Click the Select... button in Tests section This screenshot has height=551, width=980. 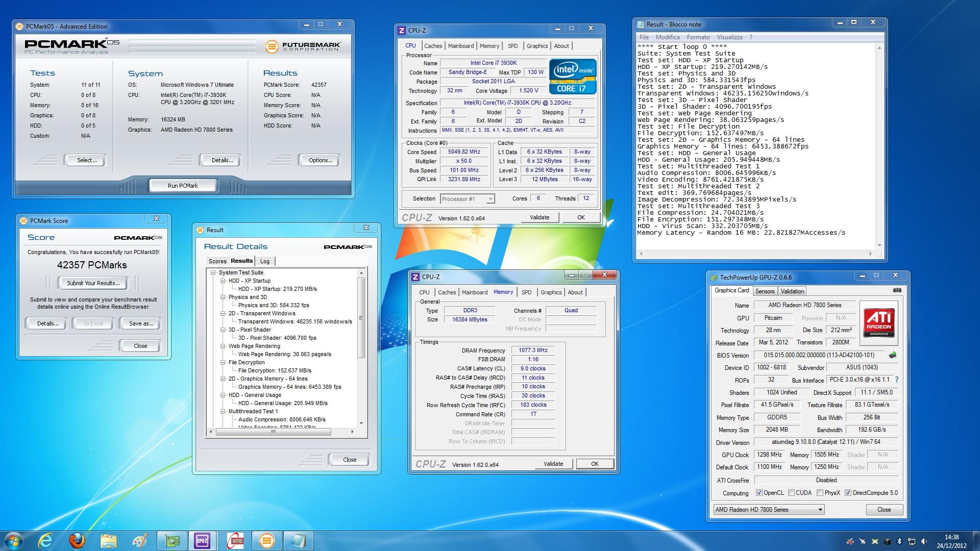pyautogui.click(x=86, y=160)
